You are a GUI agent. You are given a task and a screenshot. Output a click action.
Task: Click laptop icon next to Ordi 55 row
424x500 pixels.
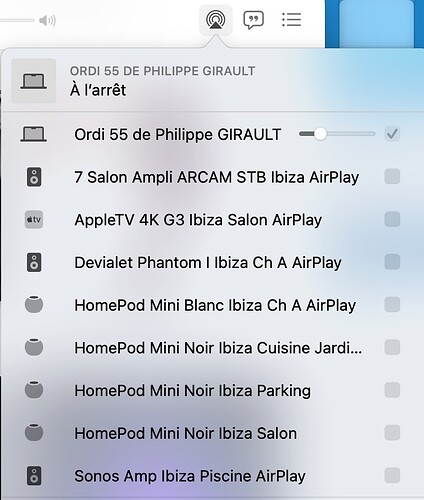[x=33, y=134]
